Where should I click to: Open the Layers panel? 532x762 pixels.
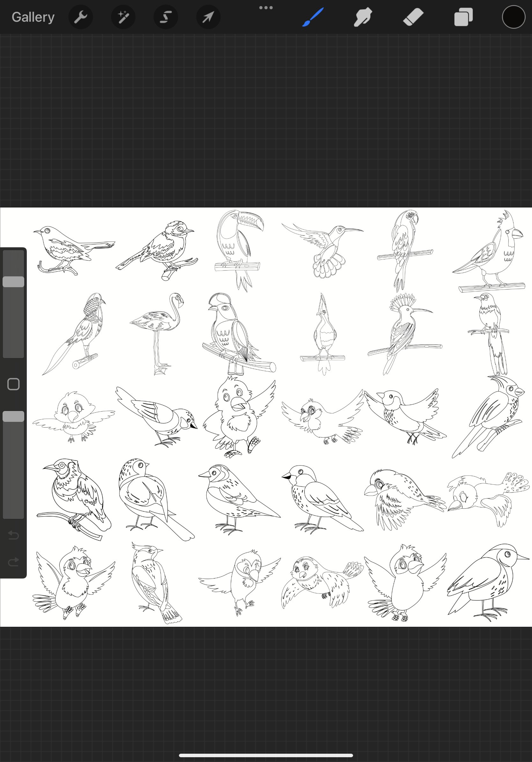tap(463, 17)
